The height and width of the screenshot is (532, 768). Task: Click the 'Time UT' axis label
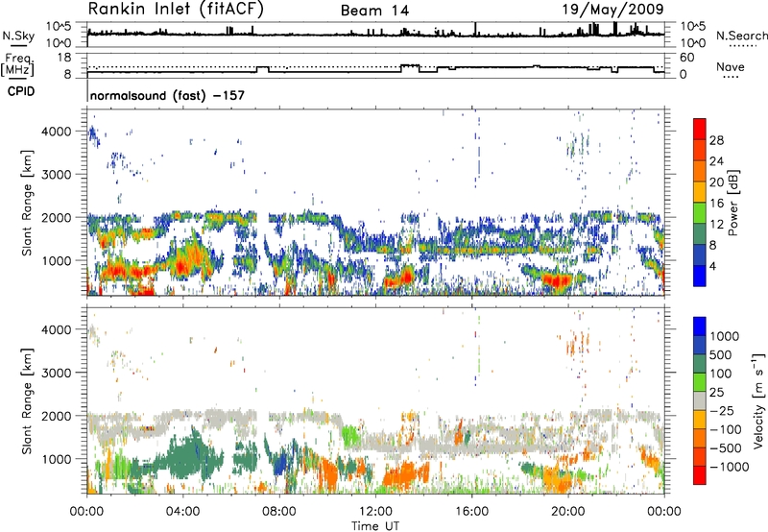(375, 526)
